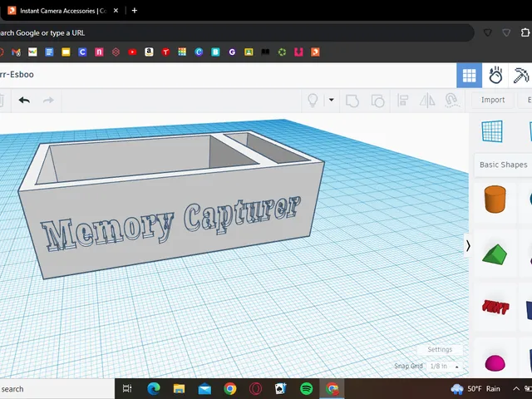Launch Microsoft Edge from taskbar
Image resolution: width=532 pixels, height=399 pixels.
(153, 388)
